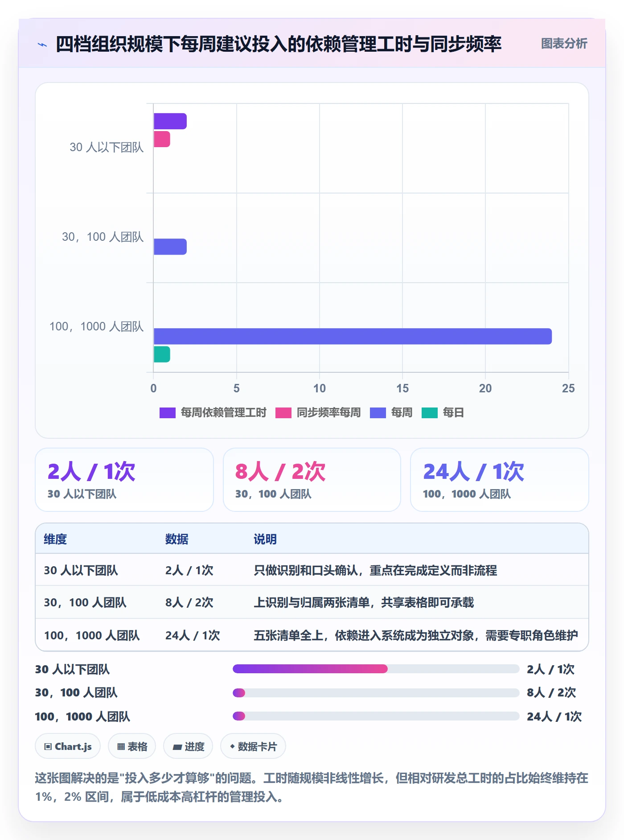Click the 图表分析 label in the header
The image size is (624, 840).
[564, 44]
